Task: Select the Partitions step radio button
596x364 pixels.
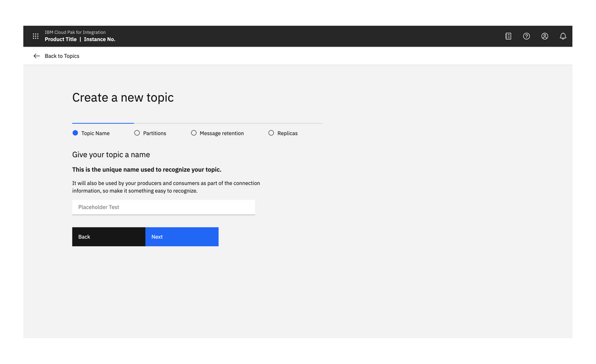Action: click(x=137, y=133)
